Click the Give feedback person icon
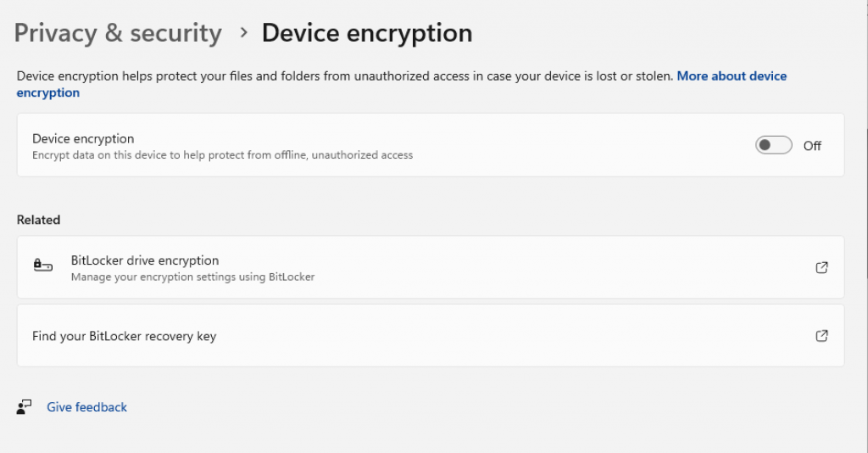The image size is (868, 453). click(24, 407)
